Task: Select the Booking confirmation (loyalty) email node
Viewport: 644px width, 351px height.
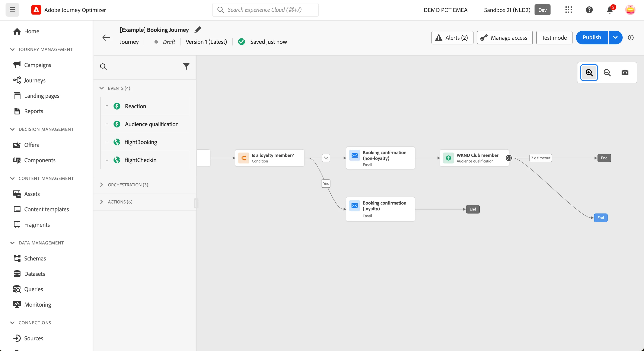Action: pos(380,209)
